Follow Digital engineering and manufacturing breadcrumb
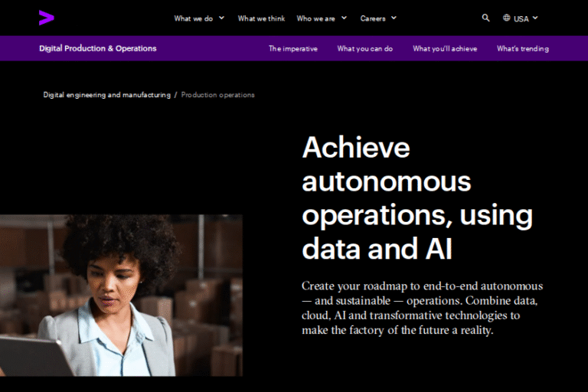 [106, 95]
